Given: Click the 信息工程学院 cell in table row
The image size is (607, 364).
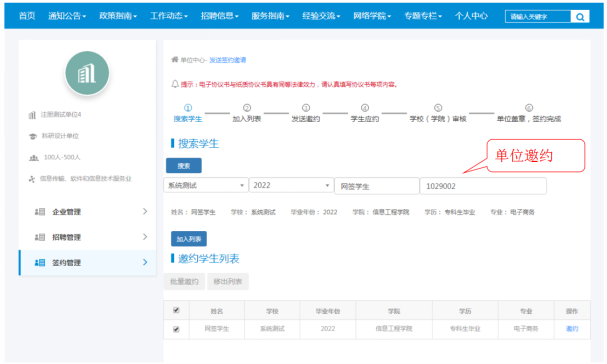Looking at the screenshot, I should [394, 329].
